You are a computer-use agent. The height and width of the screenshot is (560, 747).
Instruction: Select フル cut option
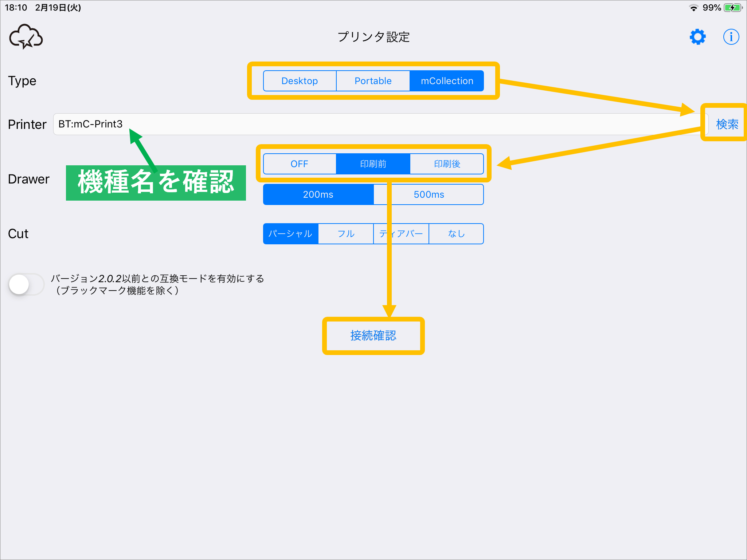tap(346, 234)
